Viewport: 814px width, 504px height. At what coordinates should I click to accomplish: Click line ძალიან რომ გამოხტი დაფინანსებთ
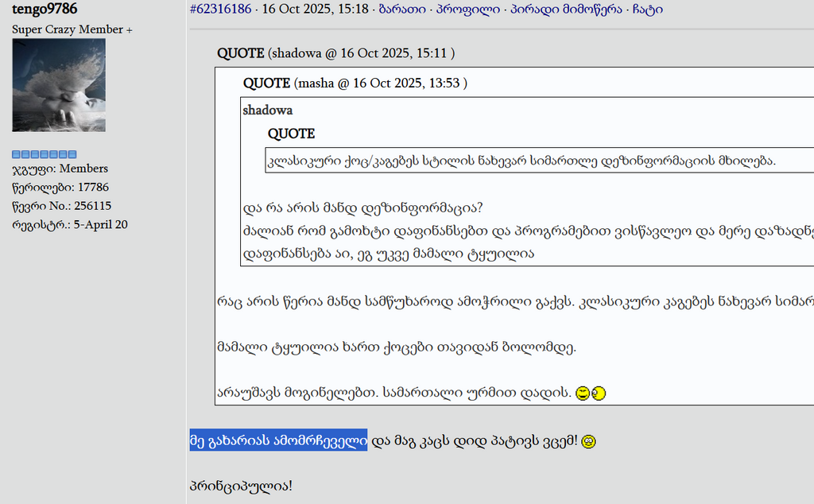click(528, 231)
